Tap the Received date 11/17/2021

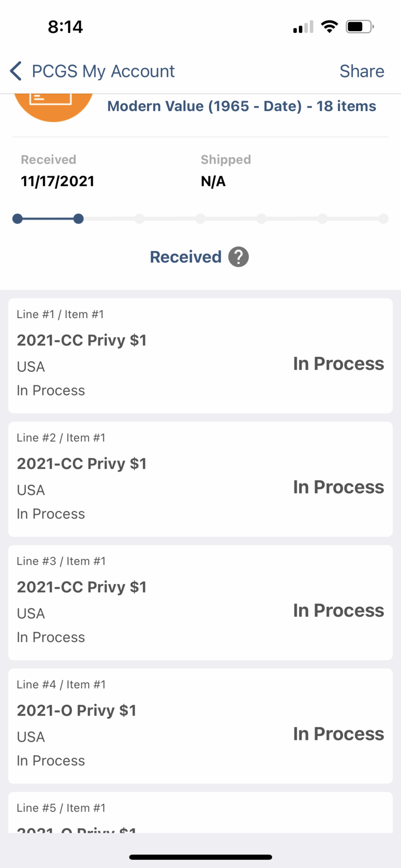(57, 181)
